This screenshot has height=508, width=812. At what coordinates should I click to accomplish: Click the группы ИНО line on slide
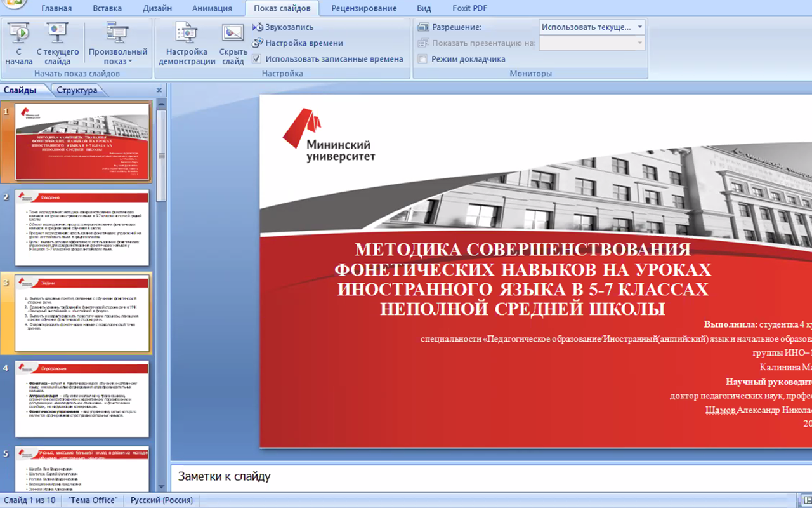click(x=782, y=353)
